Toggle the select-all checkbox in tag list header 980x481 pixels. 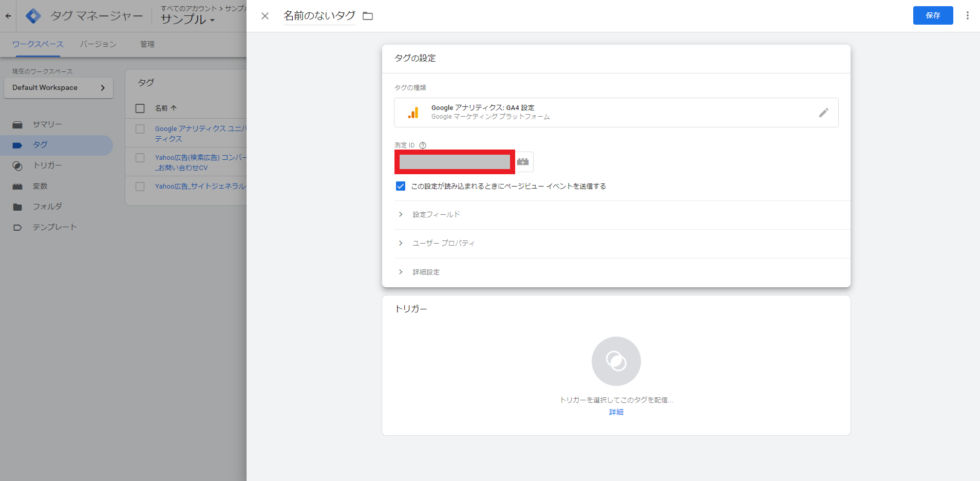click(140, 108)
